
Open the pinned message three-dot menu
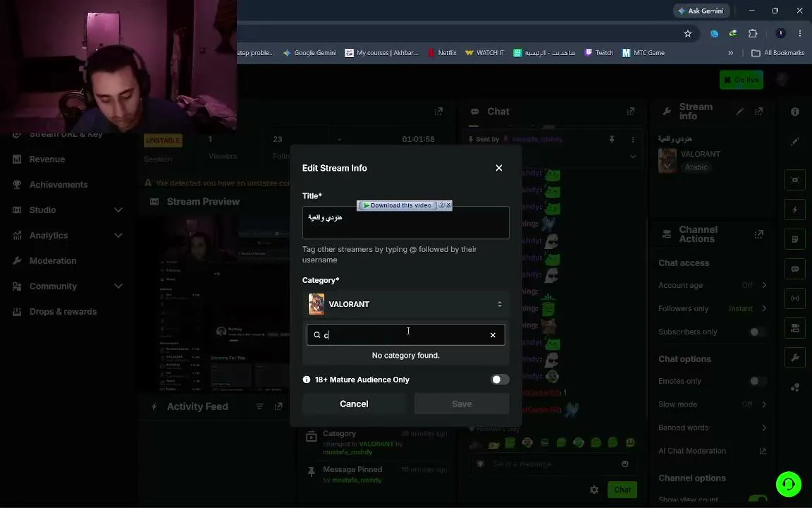coord(633,140)
